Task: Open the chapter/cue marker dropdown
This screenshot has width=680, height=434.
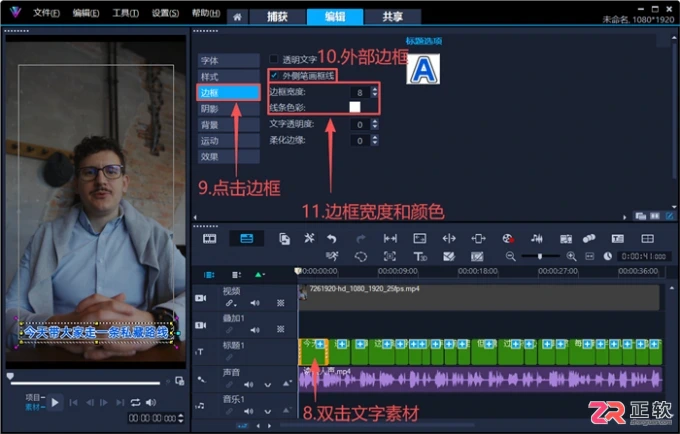Action: tap(260, 275)
